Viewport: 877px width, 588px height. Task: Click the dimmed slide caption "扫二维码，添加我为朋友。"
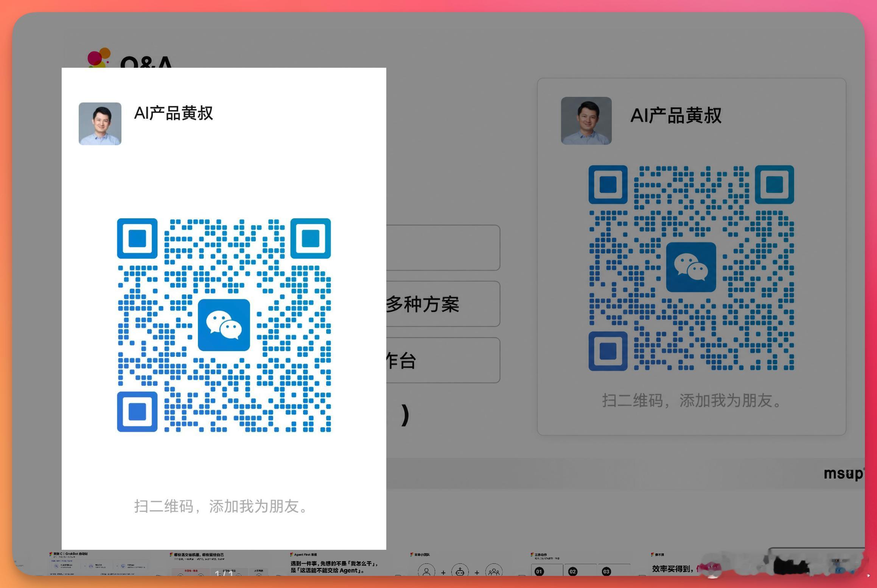692,401
